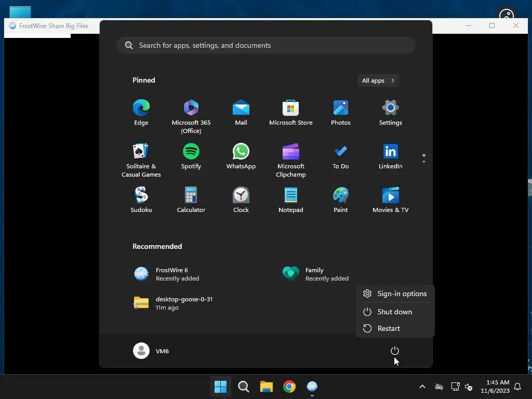
Task: Click the Start menu search field
Action: [x=266, y=46]
